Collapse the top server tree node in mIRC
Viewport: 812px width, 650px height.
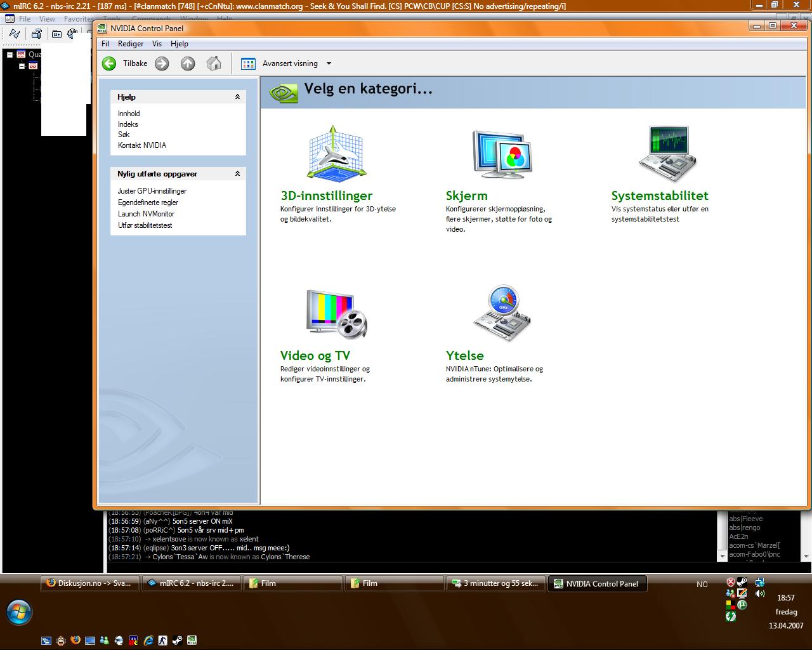coord(10,55)
